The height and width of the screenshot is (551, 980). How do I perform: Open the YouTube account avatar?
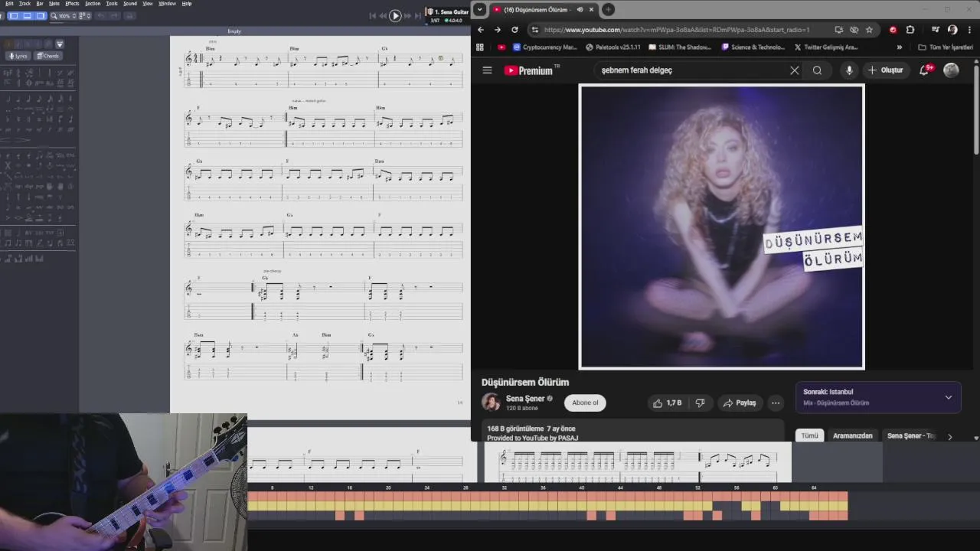(x=951, y=70)
